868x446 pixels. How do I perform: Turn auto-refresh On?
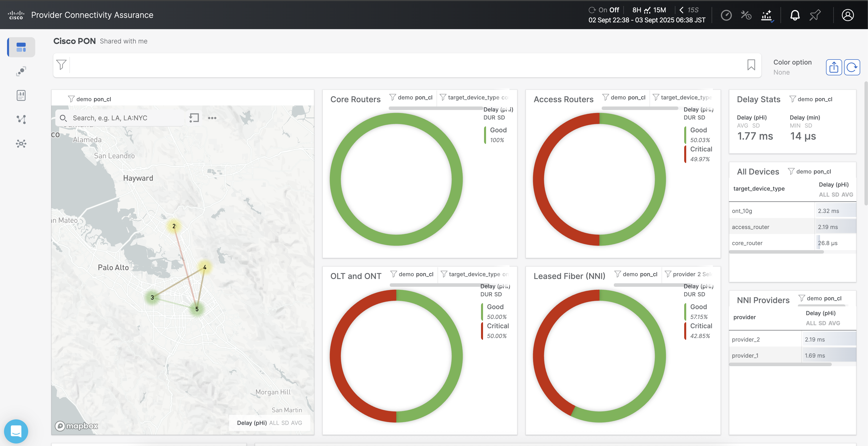(x=603, y=10)
